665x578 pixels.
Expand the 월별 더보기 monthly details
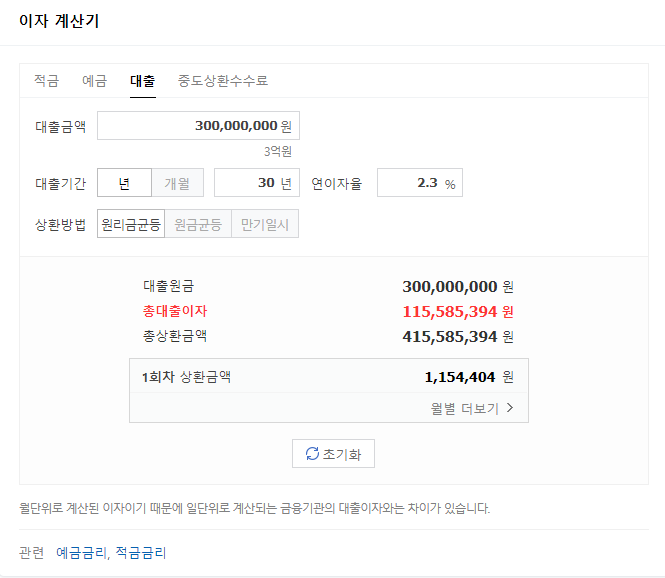click(465, 408)
